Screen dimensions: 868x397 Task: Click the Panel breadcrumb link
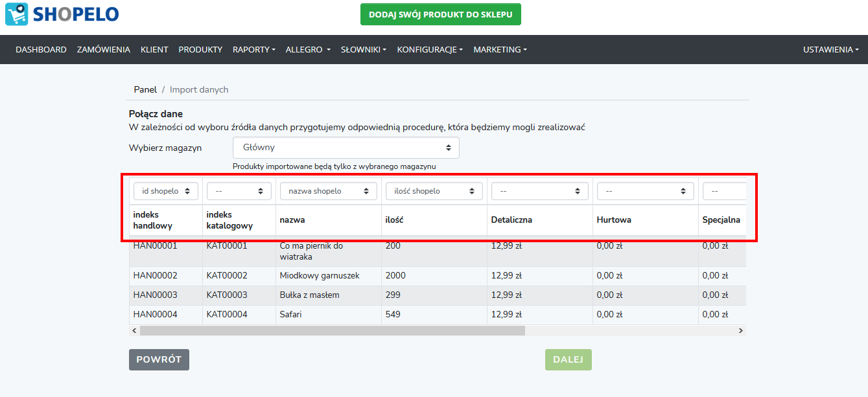point(145,89)
